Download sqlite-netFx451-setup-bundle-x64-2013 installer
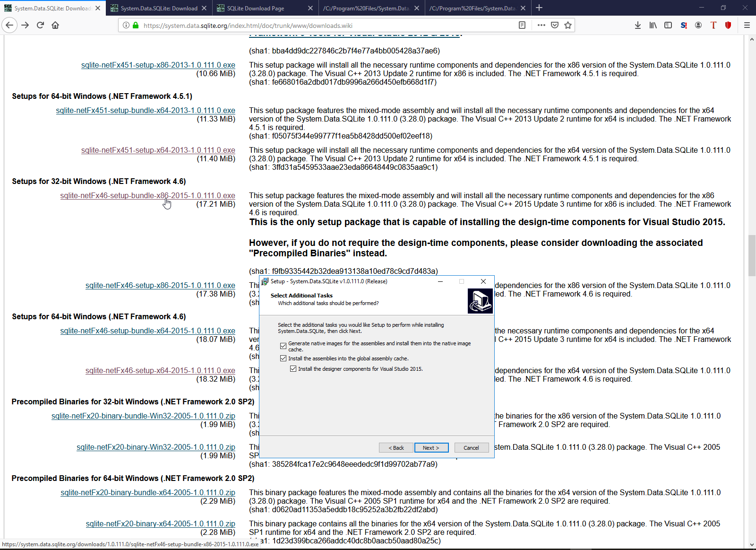 point(146,111)
